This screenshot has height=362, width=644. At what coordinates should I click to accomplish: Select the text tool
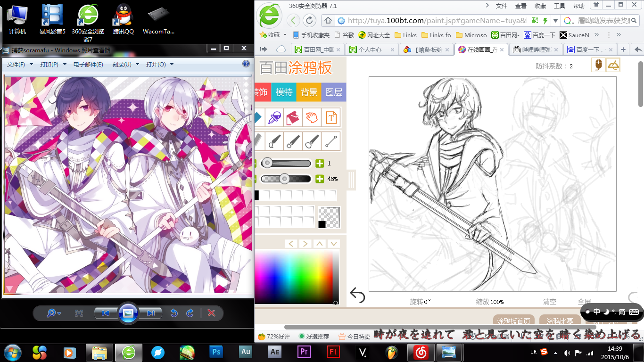pyautogui.click(x=331, y=117)
